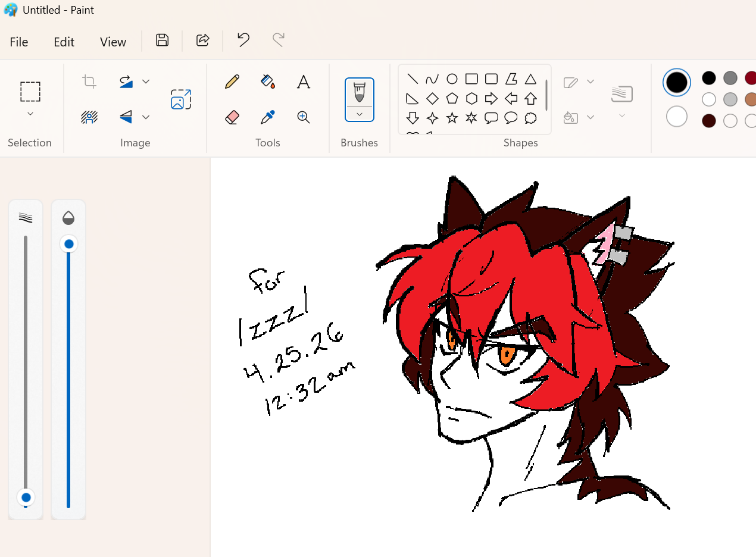The width and height of the screenshot is (756, 557).
Task: Select Color 1 black primary swatch
Action: (x=677, y=82)
